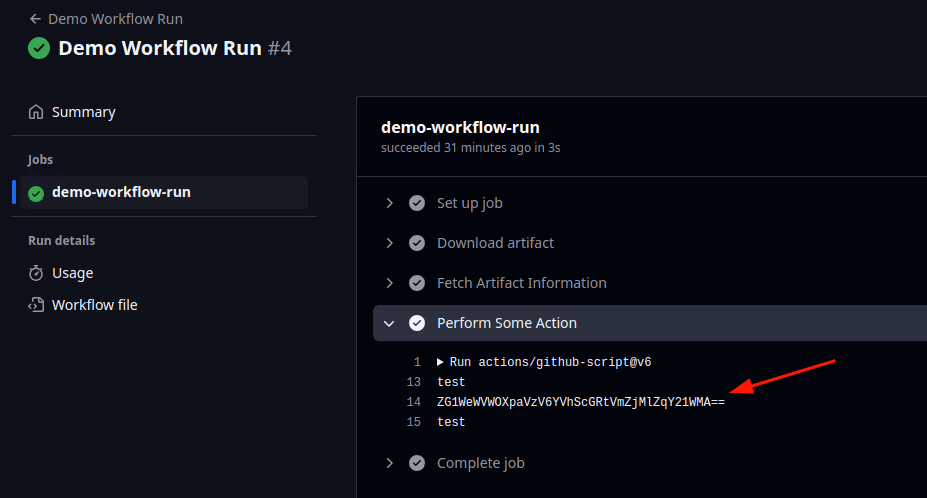The width and height of the screenshot is (927, 498).
Task: Click the green check icon on demo-workflow-run job
Action: click(x=36, y=193)
